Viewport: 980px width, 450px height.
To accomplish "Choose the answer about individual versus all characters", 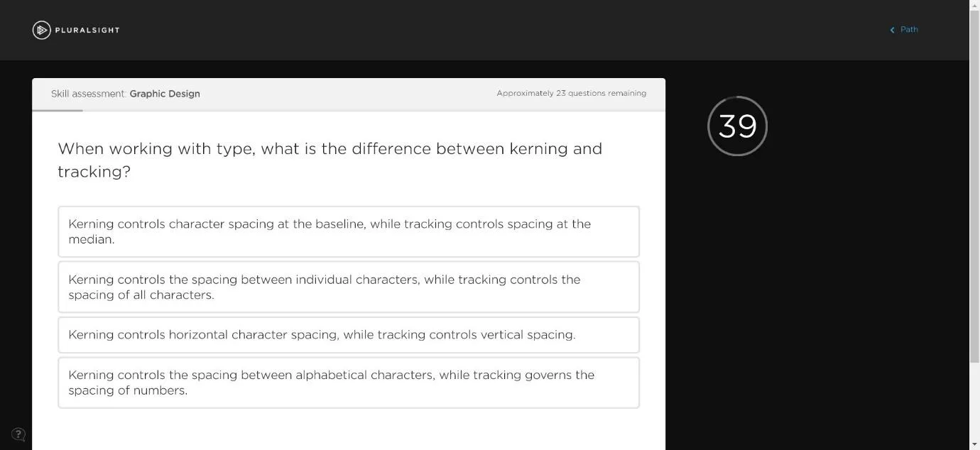I will pyautogui.click(x=349, y=287).
